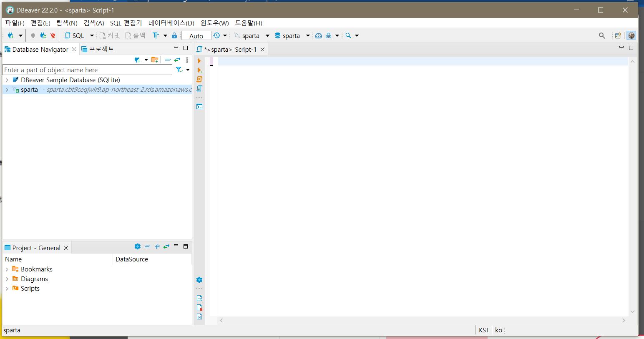This screenshot has width=644, height=339.
Task: Click the transaction mode icon
Action: (x=156, y=35)
